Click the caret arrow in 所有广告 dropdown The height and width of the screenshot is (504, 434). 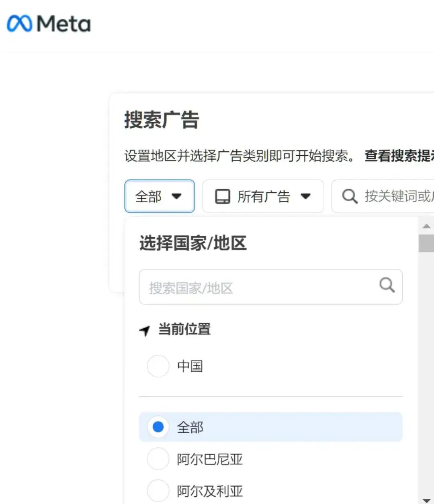click(x=306, y=196)
